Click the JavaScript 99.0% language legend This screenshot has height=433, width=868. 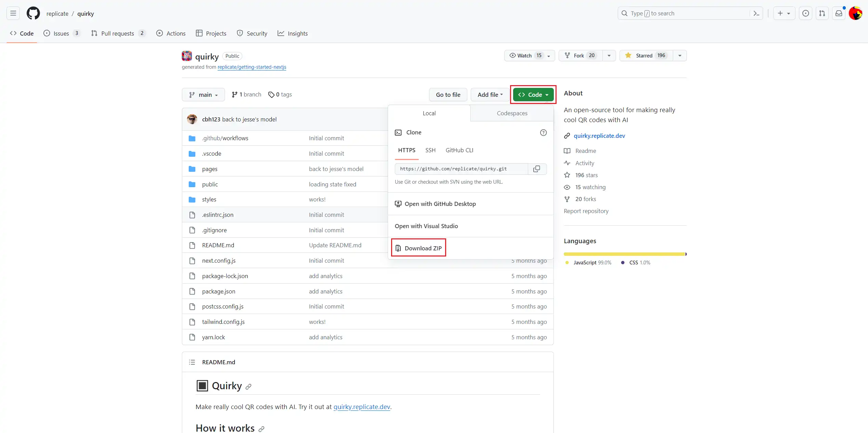tap(588, 263)
